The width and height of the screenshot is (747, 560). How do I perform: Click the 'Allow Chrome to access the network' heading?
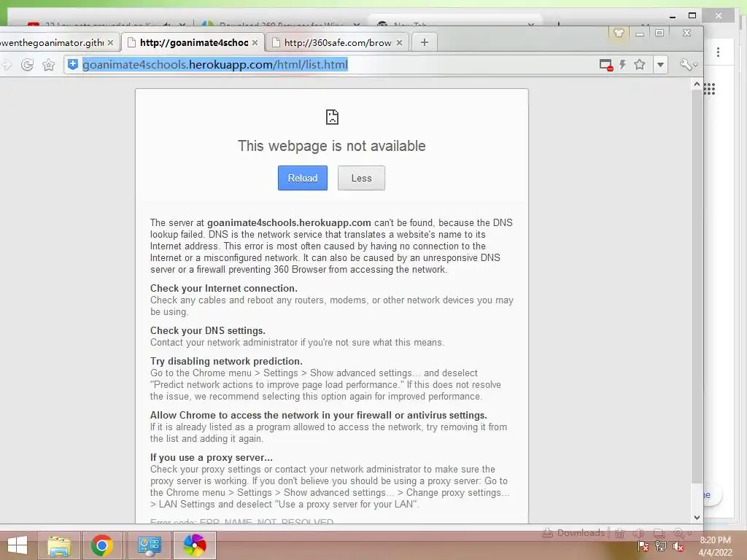[x=319, y=415]
